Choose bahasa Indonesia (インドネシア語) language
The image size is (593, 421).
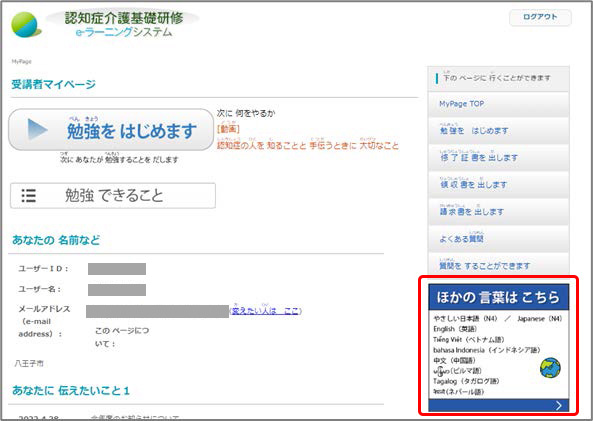pos(487,350)
